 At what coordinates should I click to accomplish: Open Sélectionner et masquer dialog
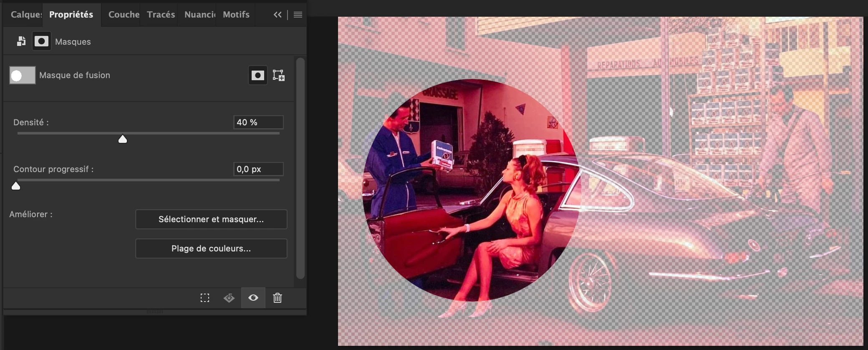pyautogui.click(x=211, y=219)
